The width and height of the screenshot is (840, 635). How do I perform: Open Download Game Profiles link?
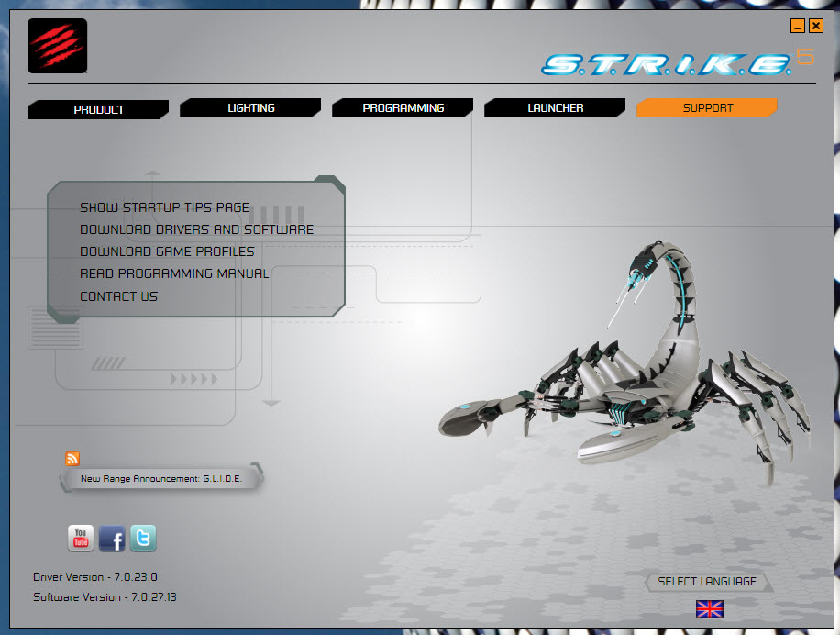tap(167, 251)
